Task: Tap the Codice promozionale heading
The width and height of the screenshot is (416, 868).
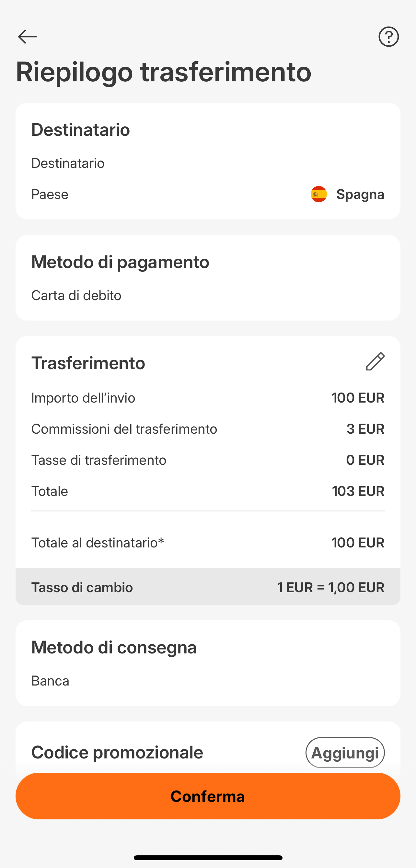Action: pos(117,752)
